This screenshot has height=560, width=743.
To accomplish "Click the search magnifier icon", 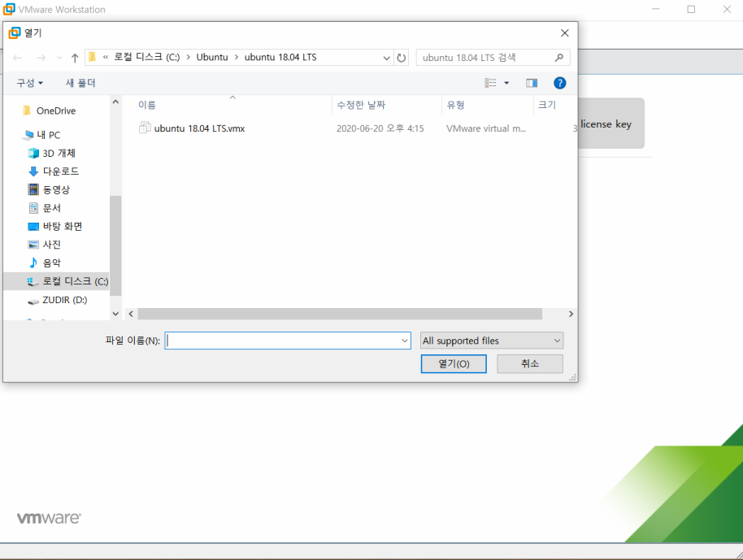I will (x=559, y=58).
